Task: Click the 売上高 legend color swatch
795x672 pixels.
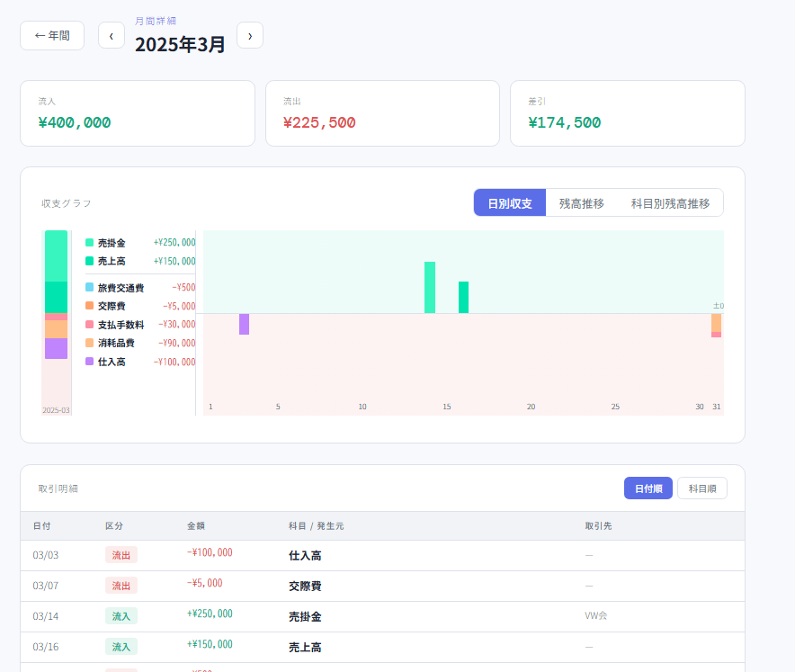Action: (x=89, y=261)
